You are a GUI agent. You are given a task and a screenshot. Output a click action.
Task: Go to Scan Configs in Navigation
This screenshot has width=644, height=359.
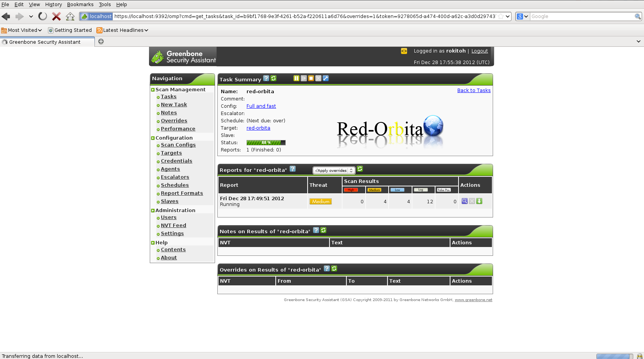click(x=178, y=145)
